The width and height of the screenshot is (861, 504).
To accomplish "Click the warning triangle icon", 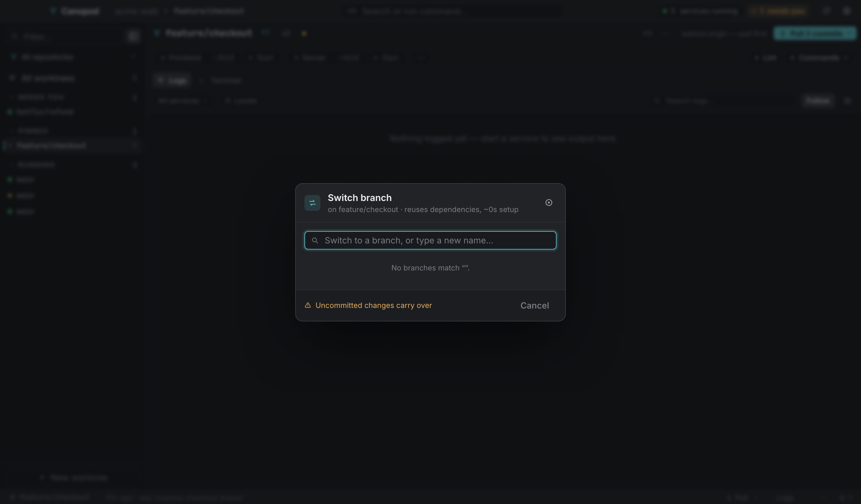I will [308, 305].
